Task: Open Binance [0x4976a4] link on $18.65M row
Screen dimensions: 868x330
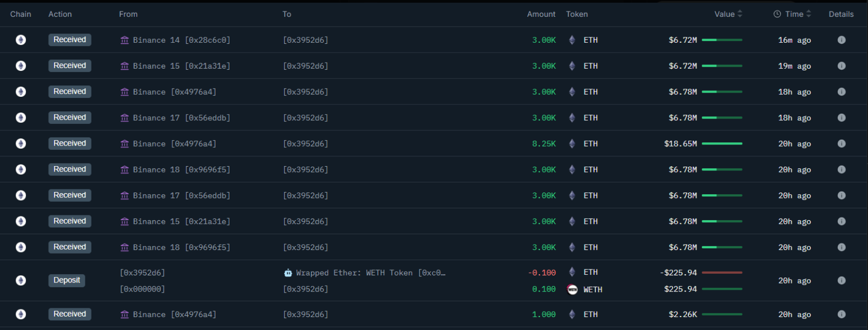Action: 174,144
